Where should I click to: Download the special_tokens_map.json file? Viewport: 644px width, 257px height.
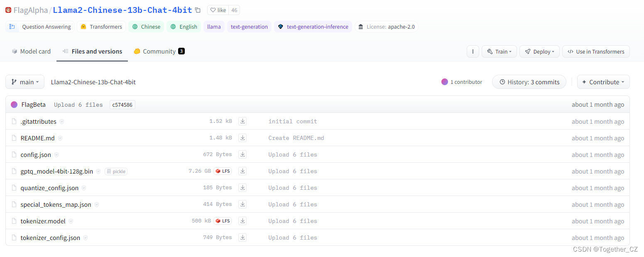(242, 204)
